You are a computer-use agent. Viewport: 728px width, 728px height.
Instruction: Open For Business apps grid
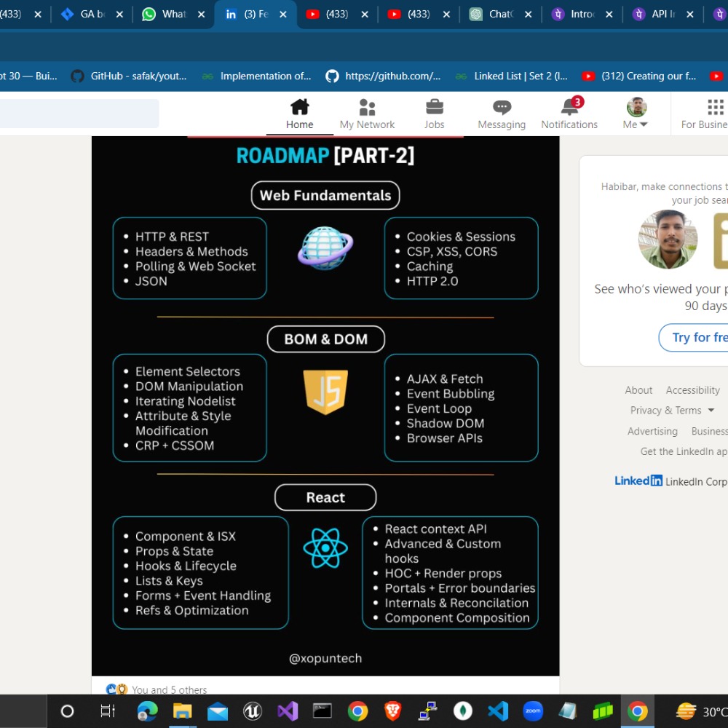point(705,114)
